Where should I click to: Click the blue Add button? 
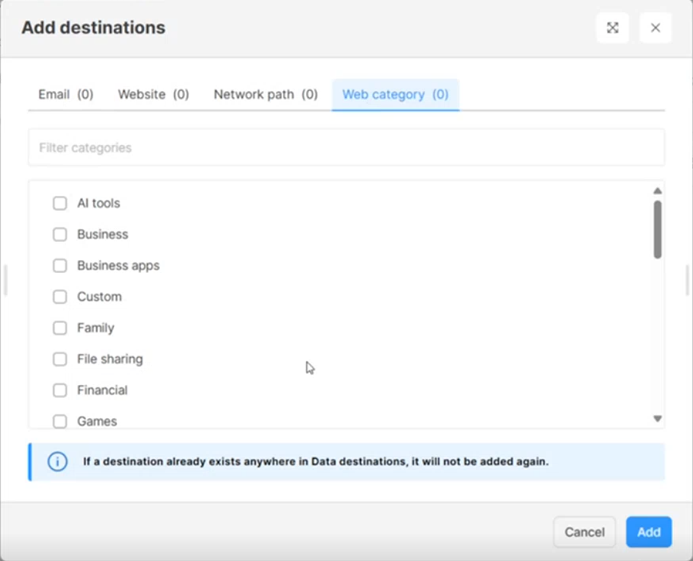(649, 532)
